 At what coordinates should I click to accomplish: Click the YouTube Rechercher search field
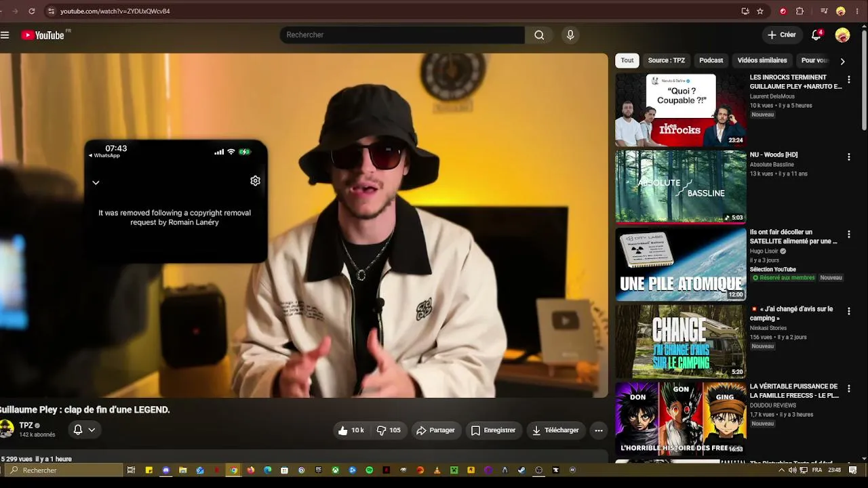[402, 35]
